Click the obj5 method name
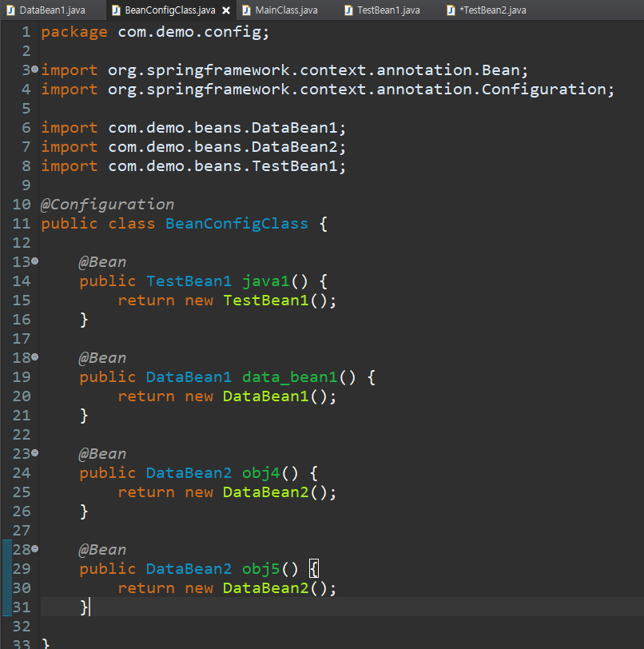Image resolution: width=644 pixels, height=649 pixels. (x=260, y=569)
